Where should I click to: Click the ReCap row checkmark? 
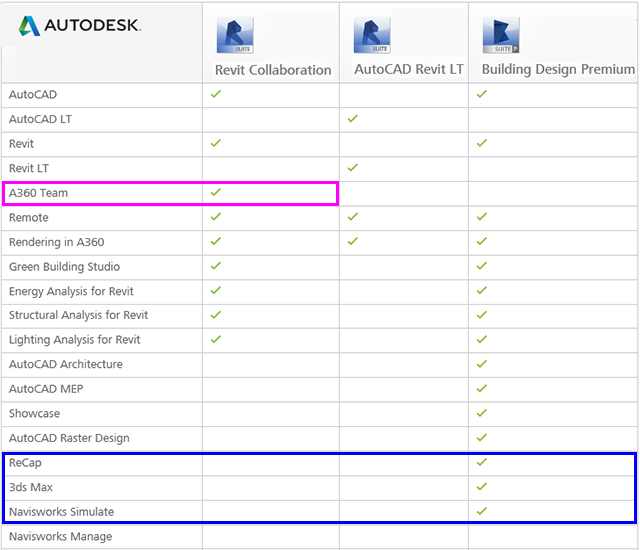coord(482,462)
